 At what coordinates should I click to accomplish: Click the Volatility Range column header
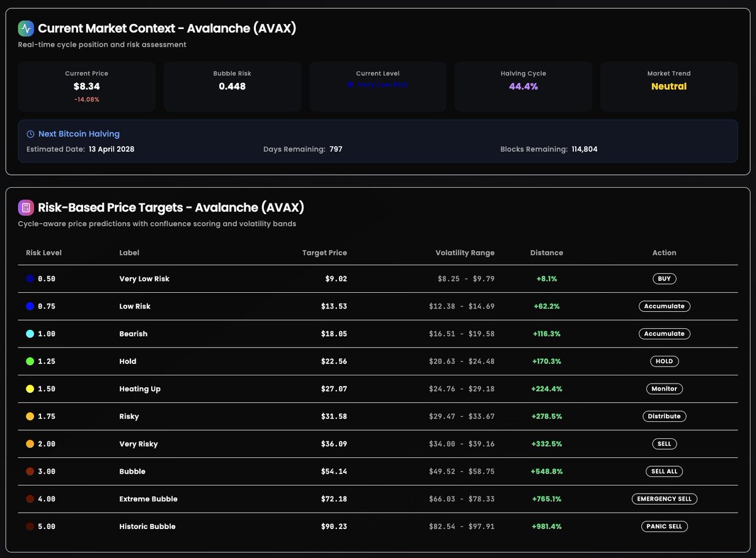[x=465, y=253]
